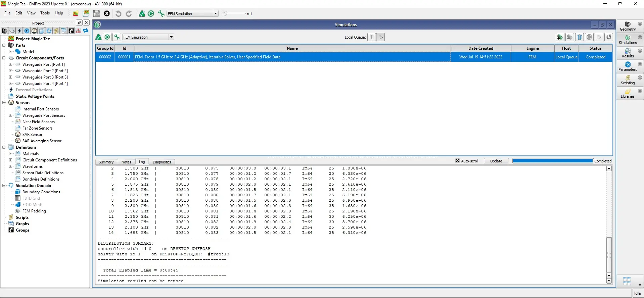Click the blue trash delete simulation icon
Viewport: 644px width, 298px height.
coord(580,37)
